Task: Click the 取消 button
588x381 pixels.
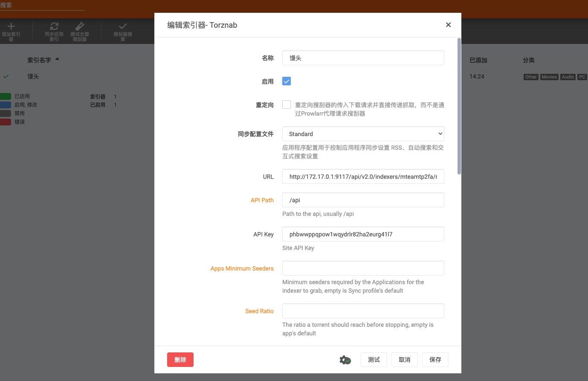Action: pos(405,360)
